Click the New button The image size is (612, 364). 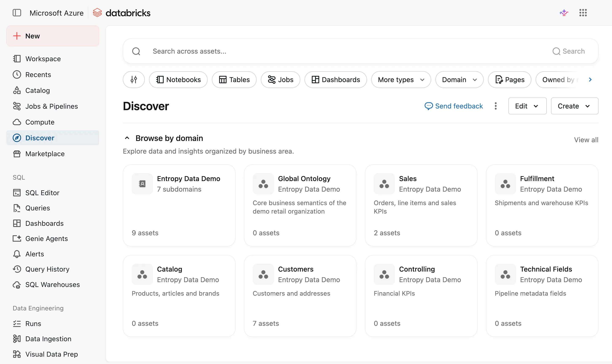click(x=53, y=36)
